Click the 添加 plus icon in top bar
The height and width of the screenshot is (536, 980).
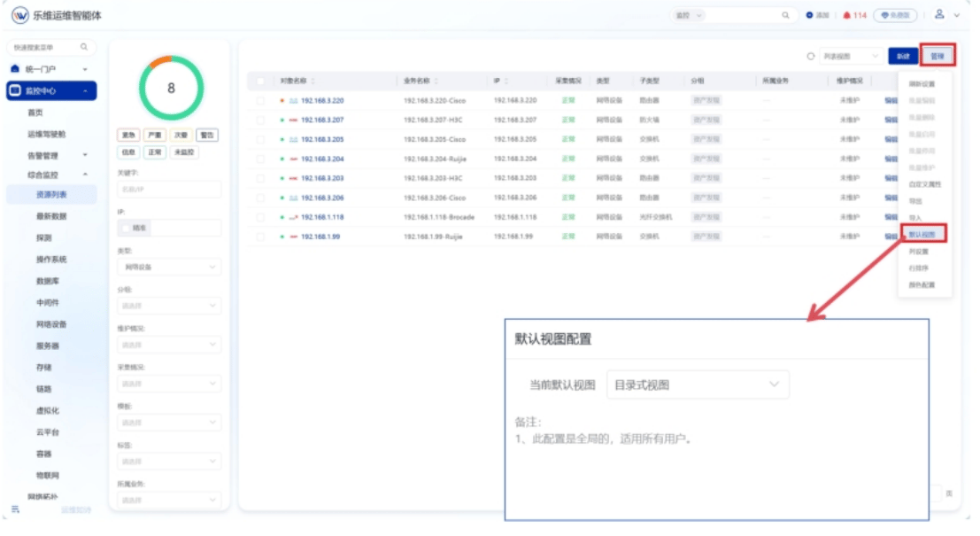(809, 15)
